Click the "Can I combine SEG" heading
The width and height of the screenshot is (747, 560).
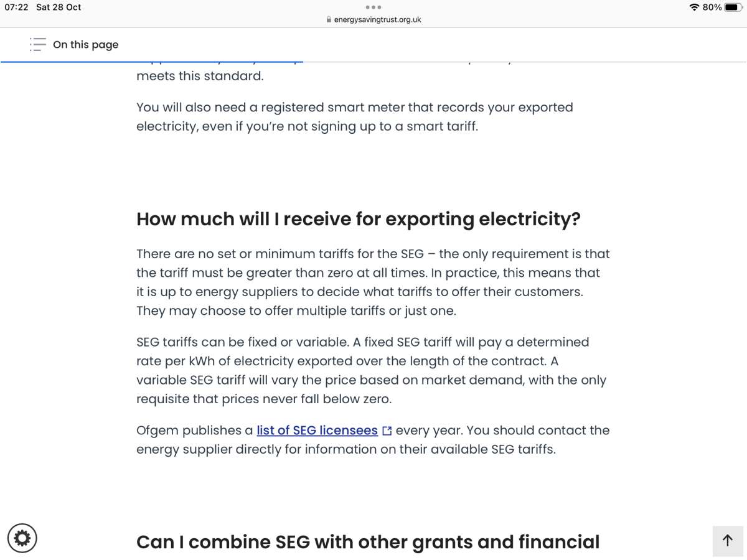point(368,542)
